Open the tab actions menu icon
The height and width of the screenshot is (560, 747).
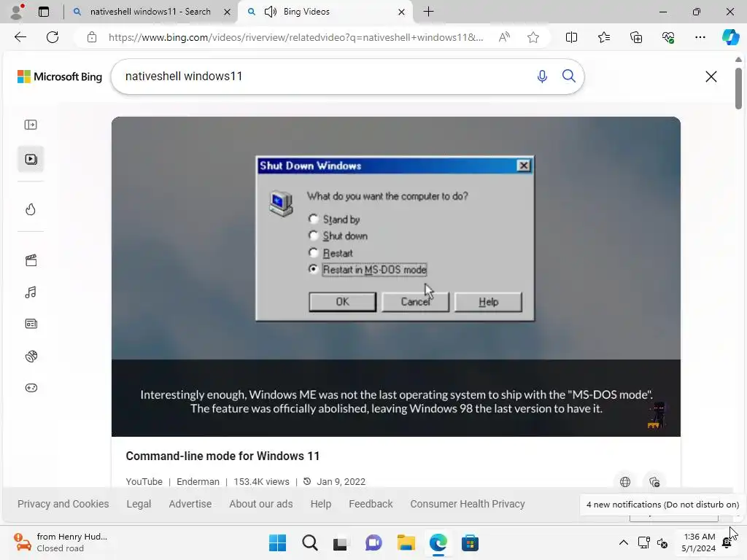tap(44, 12)
